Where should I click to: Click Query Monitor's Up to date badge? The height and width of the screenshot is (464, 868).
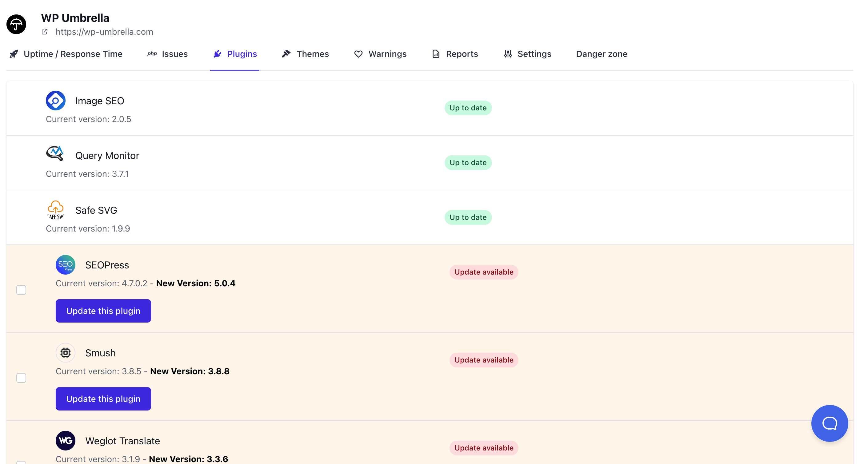tap(468, 163)
